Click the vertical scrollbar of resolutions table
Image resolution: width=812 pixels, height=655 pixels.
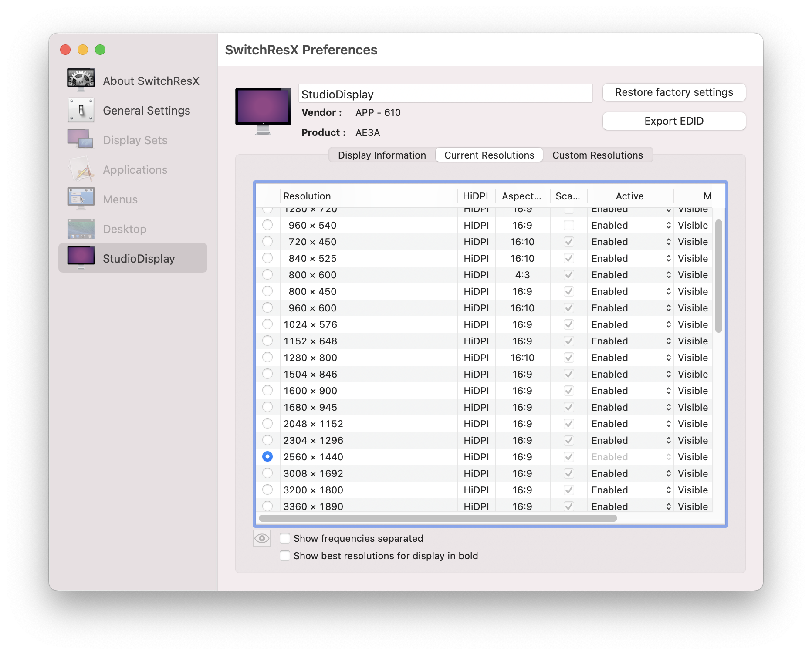click(x=719, y=276)
